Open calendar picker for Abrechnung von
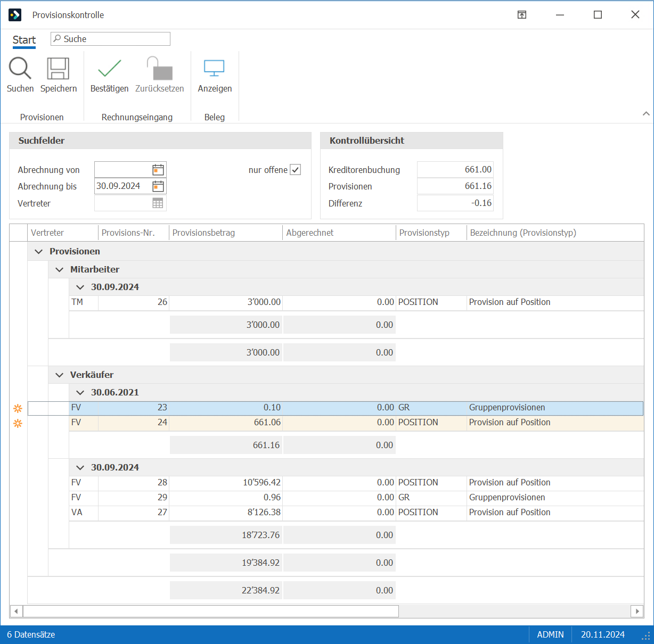 click(x=158, y=170)
